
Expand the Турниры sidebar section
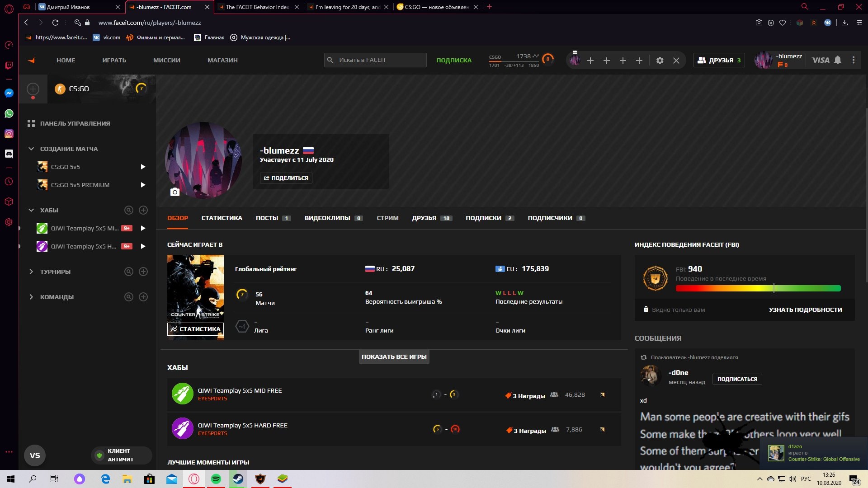pos(31,272)
